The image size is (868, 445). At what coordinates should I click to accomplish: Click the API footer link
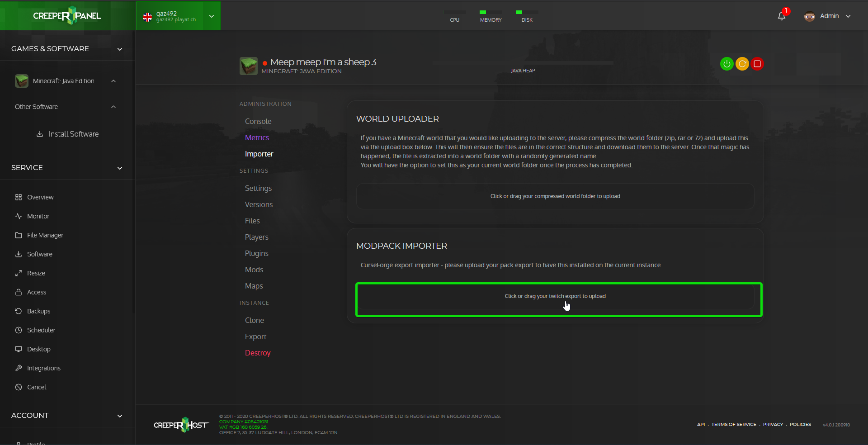(x=701, y=425)
